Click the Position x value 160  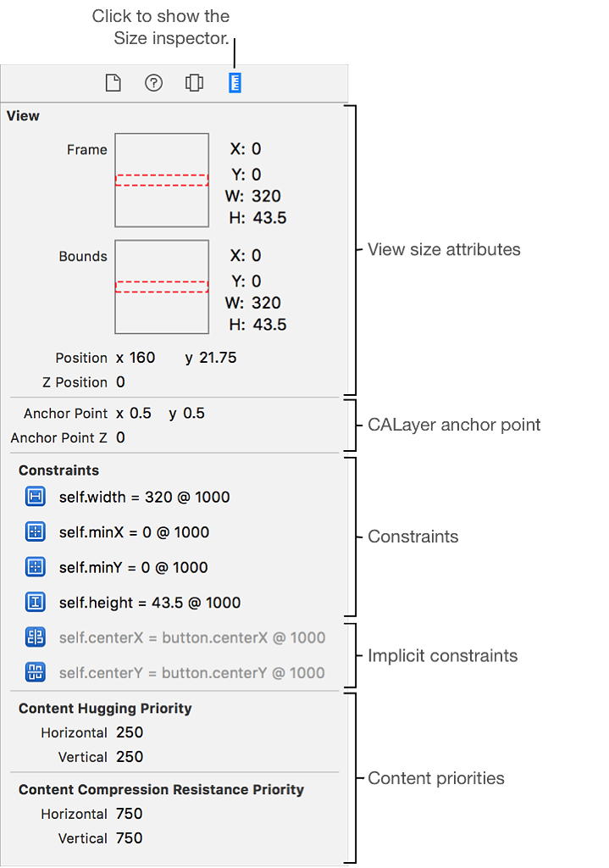(142, 358)
